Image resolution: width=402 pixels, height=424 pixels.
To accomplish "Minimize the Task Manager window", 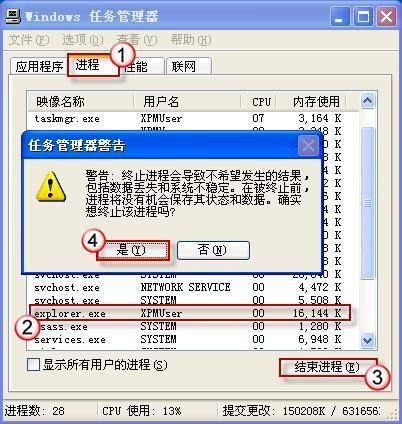I will tap(340, 17).
